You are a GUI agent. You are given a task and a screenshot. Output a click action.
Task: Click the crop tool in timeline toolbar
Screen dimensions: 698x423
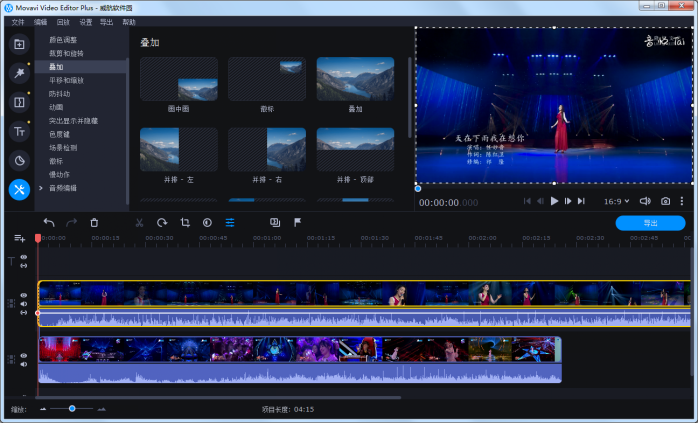coord(185,223)
